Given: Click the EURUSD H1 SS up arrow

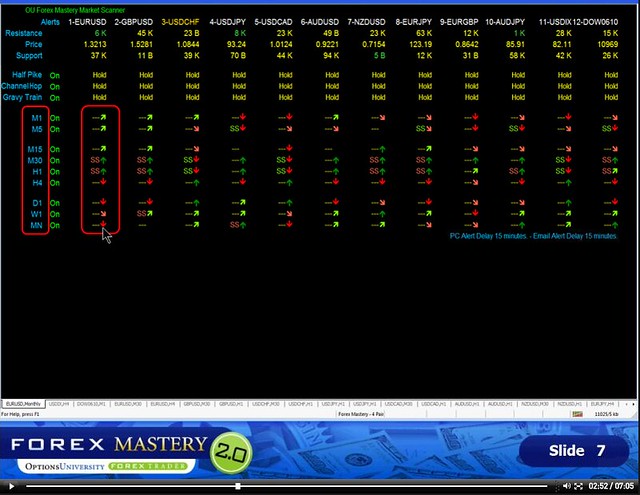Looking at the screenshot, I should (x=98, y=171).
